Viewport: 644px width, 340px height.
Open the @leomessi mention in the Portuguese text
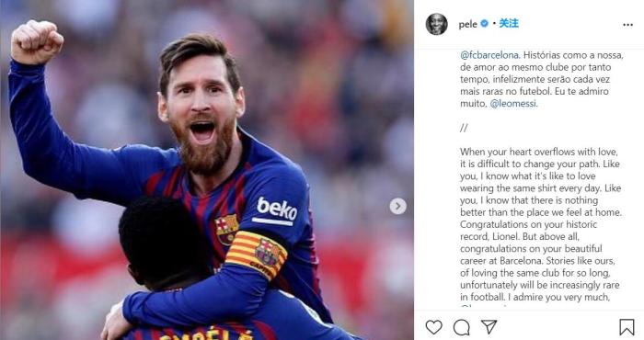click(x=513, y=103)
